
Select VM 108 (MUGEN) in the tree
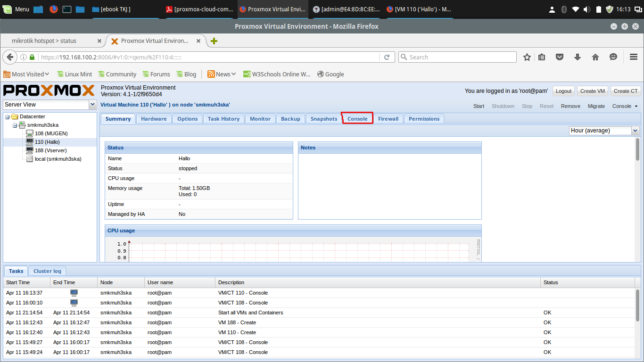(51, 133)
